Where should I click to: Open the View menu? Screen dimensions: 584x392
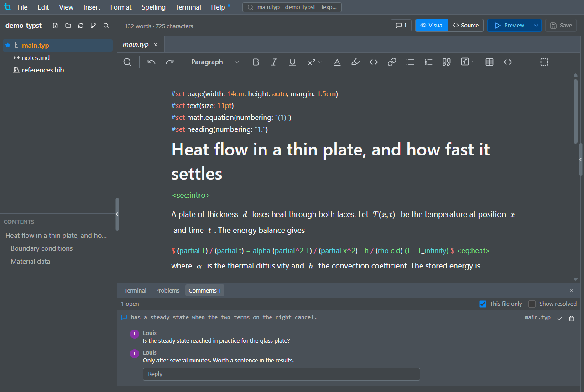pos(66,7)
